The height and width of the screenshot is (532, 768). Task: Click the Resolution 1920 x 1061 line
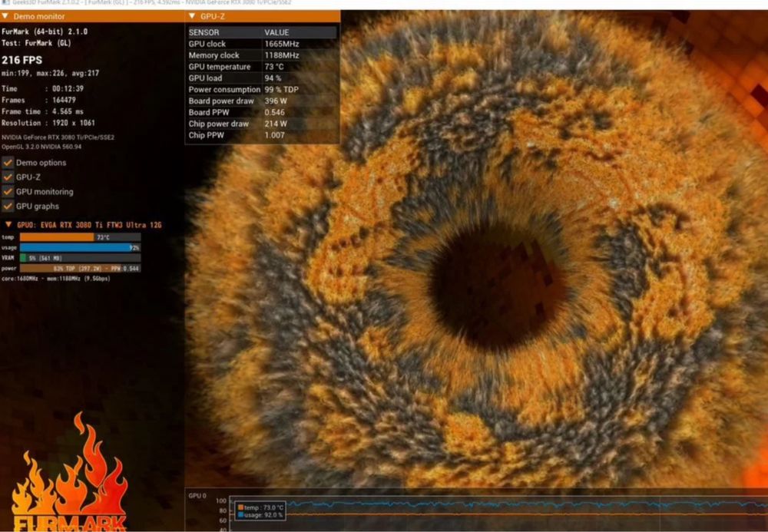pyautogui.click(x=48, y=123)
